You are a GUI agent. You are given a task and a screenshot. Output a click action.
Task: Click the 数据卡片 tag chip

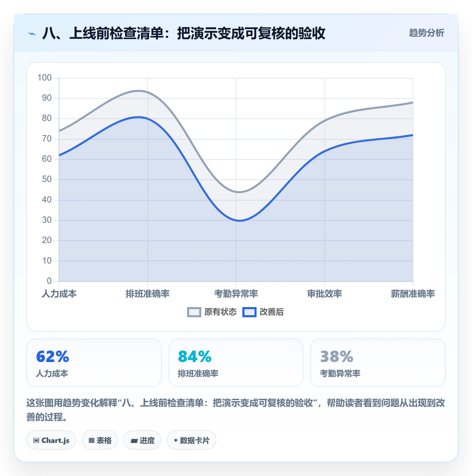click(191, 440)
